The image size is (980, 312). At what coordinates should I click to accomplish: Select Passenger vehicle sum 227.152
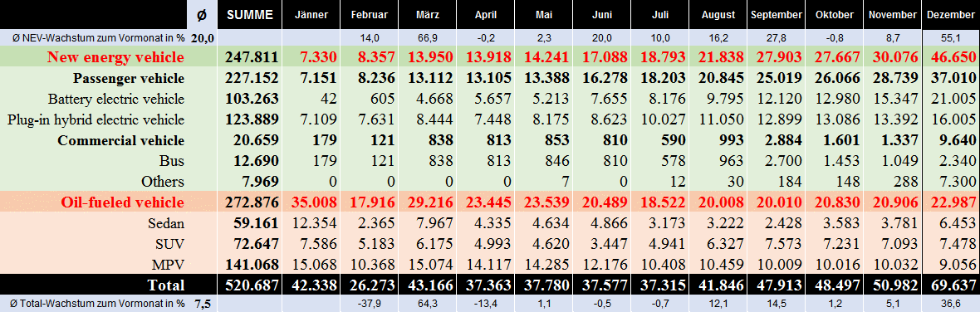click(252, 79)
